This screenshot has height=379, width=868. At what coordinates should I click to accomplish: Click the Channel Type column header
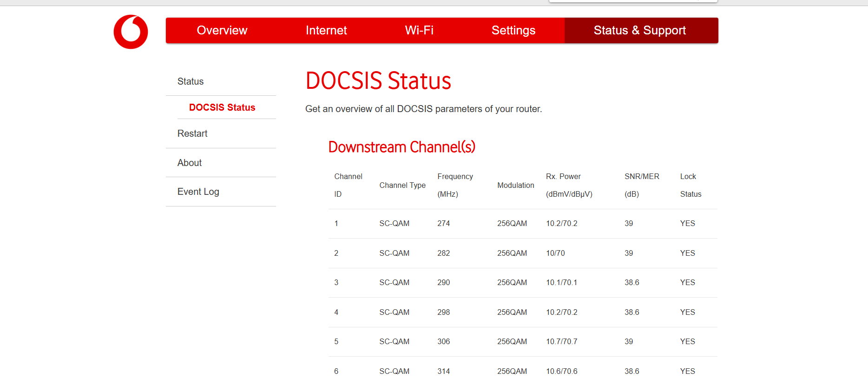click(402, 185)
